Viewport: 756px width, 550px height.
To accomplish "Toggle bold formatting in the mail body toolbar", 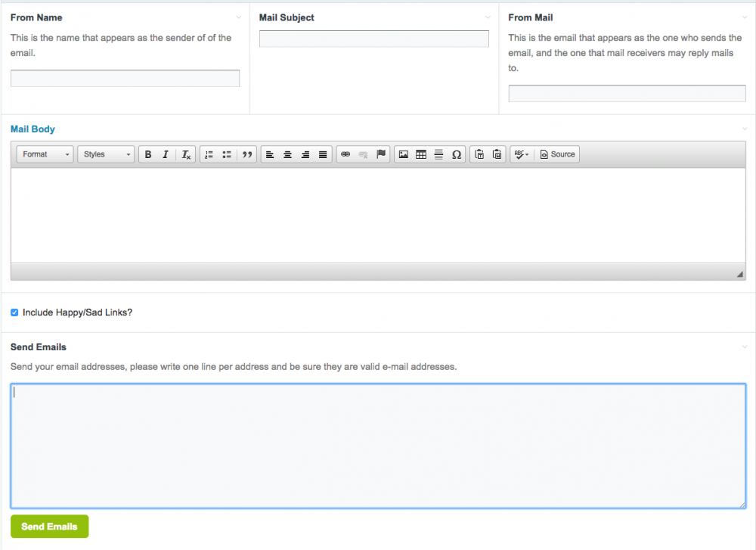I will (x=148, y=154).
